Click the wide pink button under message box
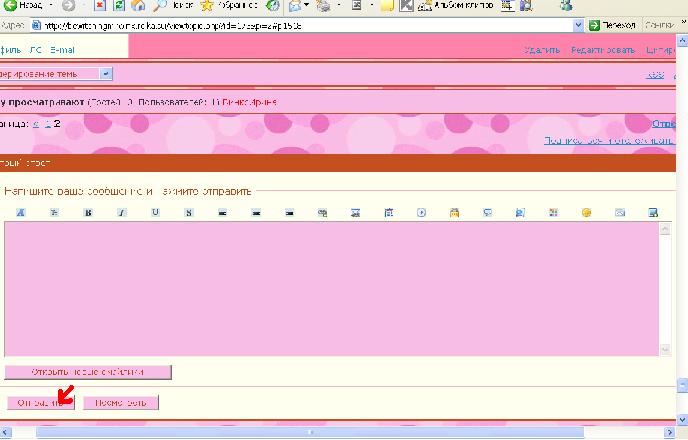 (x=88, y=372)
